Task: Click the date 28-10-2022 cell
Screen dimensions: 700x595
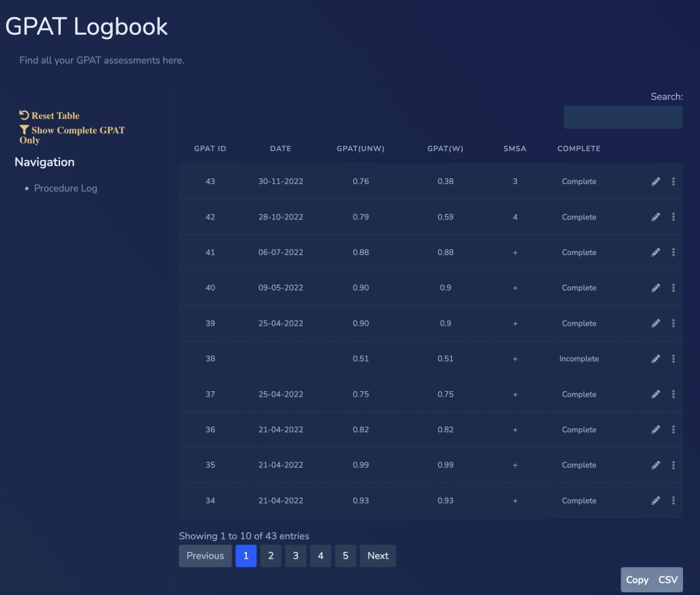Action: (x=281, y=217)
